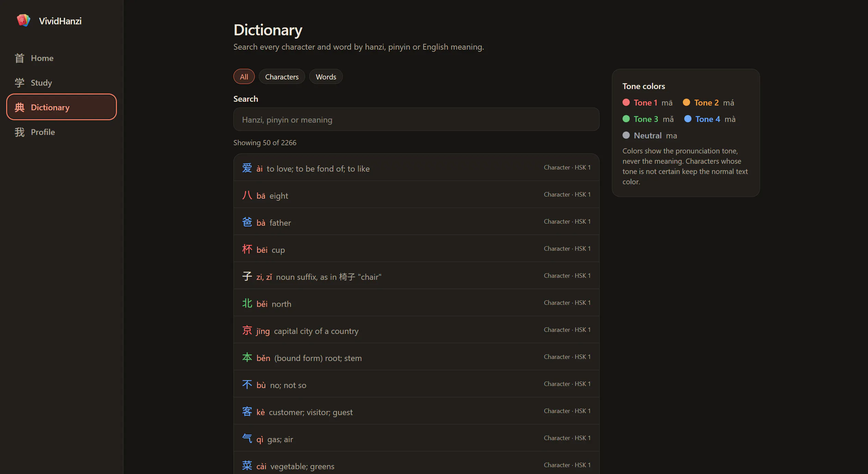Click the Dictionary page heading

coord(268,30)
